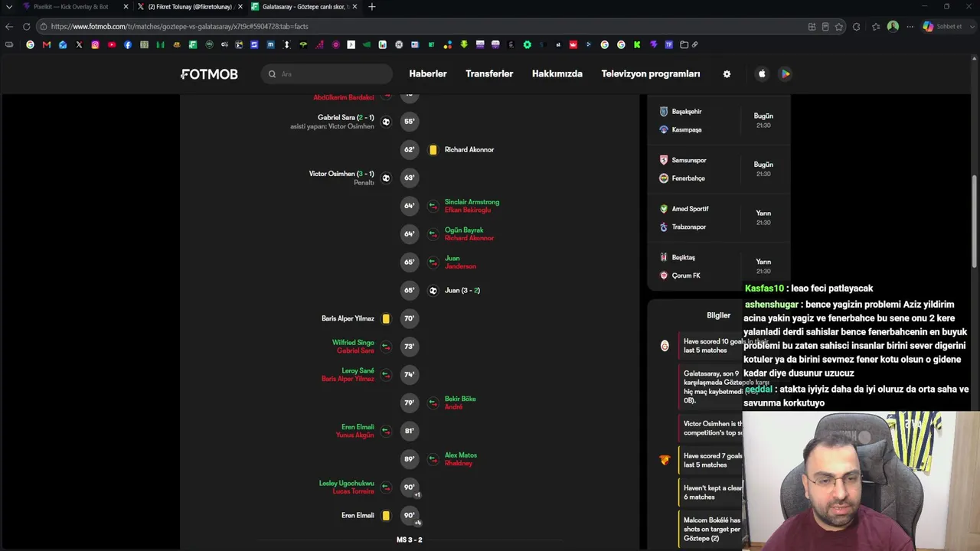Open the YouTube bookmark
Screen dimensions: 980x551
tap(112, 44)
